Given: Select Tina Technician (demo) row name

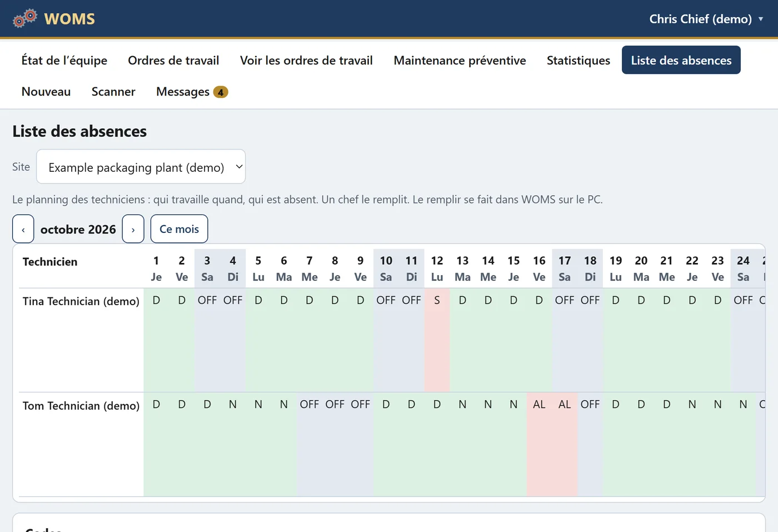Looking at the screenshot, I should (x=81, y=301).
